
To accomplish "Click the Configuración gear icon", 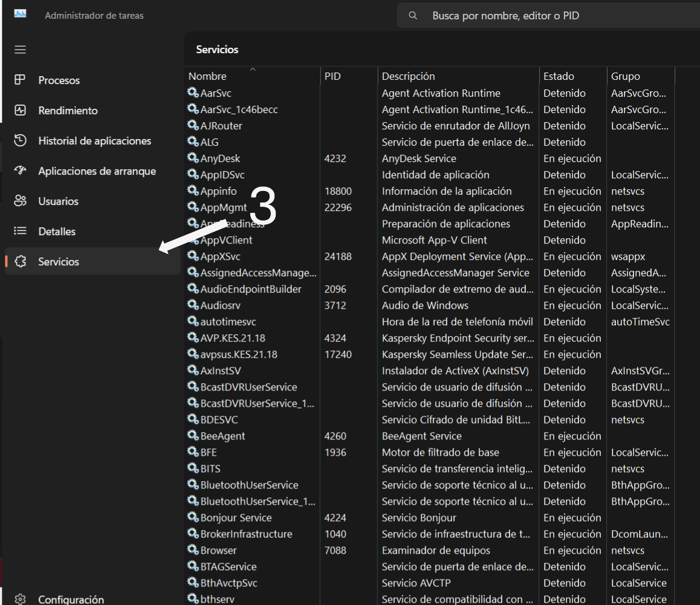I will pyautogui.click(x=21, y=599).
